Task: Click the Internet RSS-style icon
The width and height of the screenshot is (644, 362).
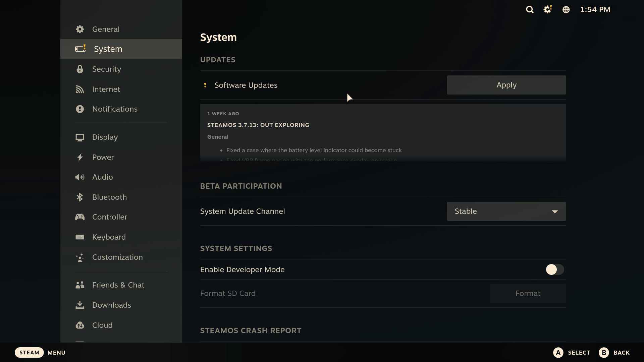Action: pos(80,89)
